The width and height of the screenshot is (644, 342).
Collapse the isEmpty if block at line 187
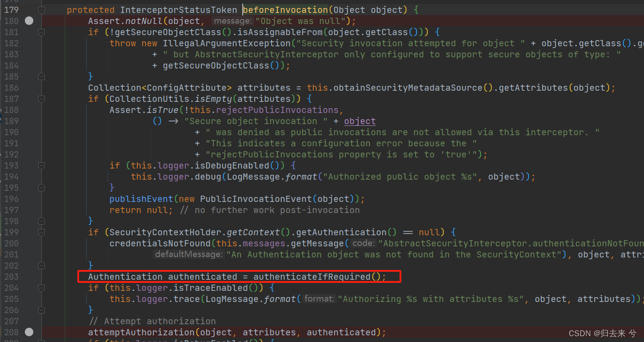[41, 99]
